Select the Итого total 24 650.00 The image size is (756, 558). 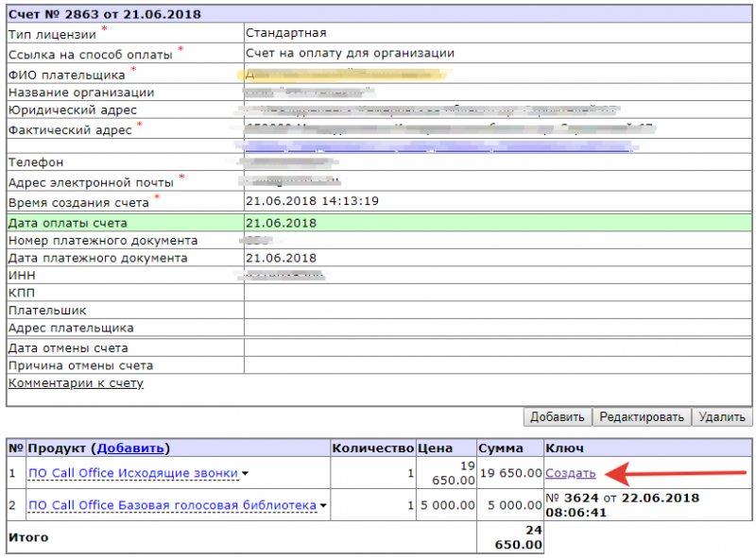[x=518, y=537]
